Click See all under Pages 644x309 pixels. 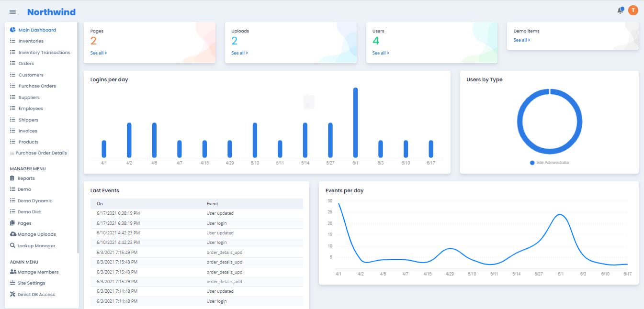pyautogui.click(x=98, y=53)
